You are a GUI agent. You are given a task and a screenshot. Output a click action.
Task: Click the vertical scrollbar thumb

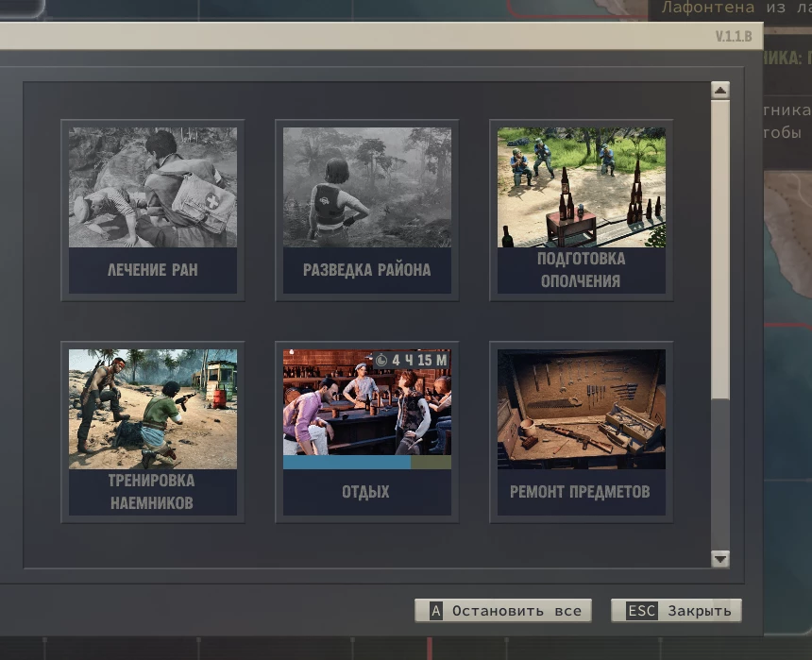(x=720, y=249)
